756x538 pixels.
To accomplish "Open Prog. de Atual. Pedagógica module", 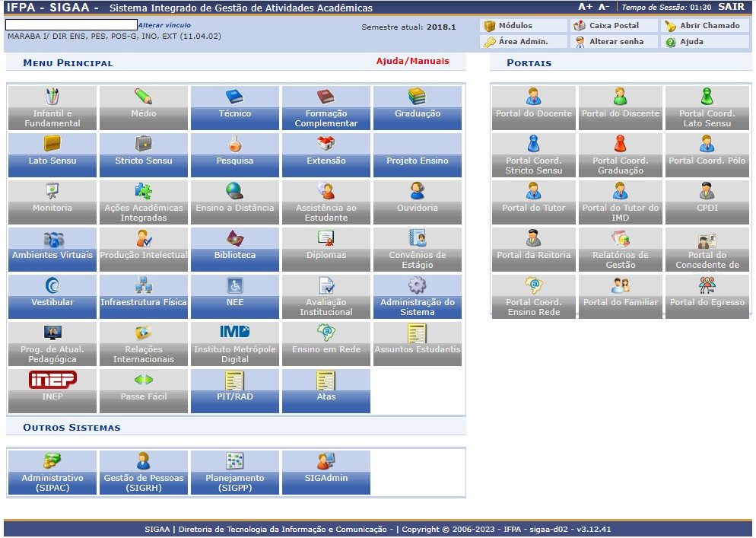I will pos(52,343).
